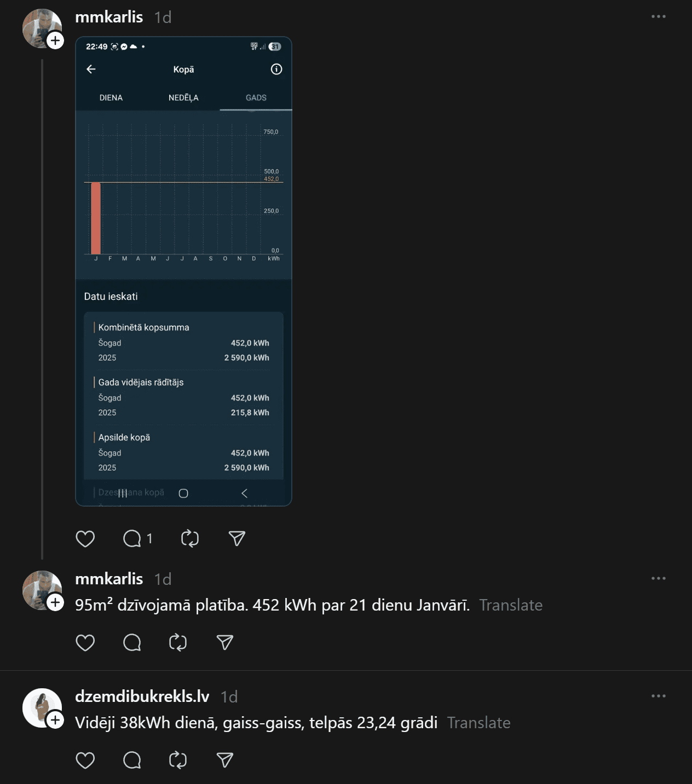Repost mmkarlis's chart screenshot post
The width and height of the screenshot is (692, 784).
190,539
